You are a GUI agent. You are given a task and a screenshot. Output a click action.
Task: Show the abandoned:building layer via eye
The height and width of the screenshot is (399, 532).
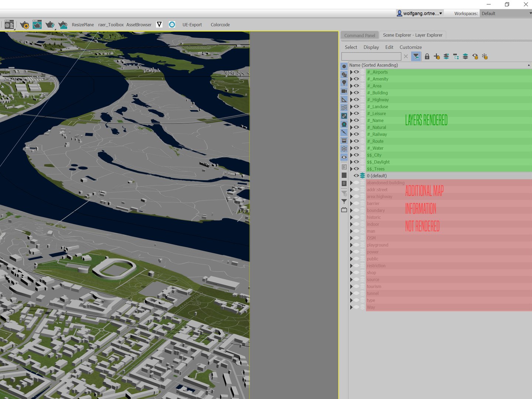pyautogui.click(x=357, y=183)
